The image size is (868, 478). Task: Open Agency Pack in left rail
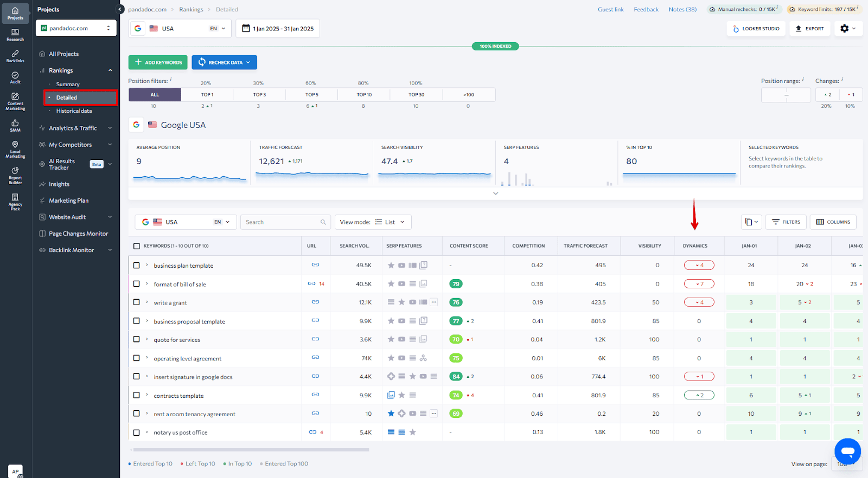coord(15,202)
